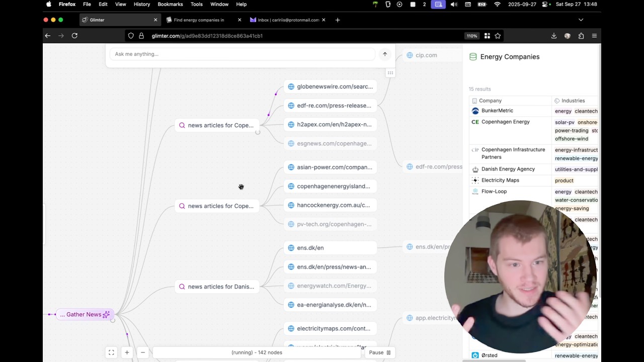This screenshot has width=644, height=362.
Task: Open the Gather News node
Action: coord(85,314)
